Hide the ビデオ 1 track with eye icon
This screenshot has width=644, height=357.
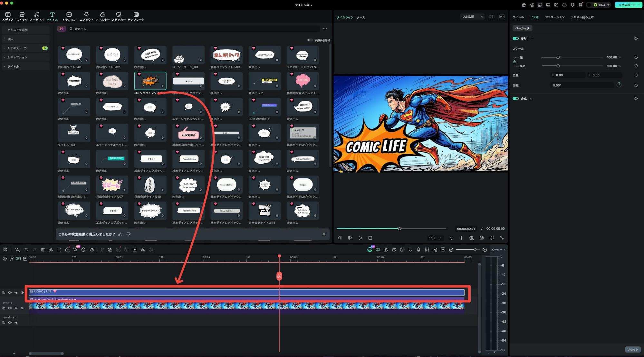(x=22, y=308)
